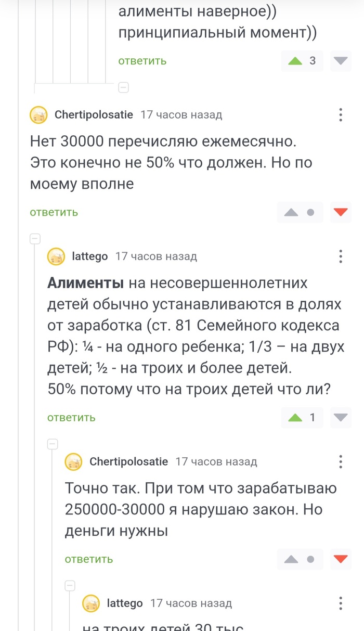The image size is (364, 631).
Task: Reply to lattego's comment about Алименты
Action: point(71,417)
